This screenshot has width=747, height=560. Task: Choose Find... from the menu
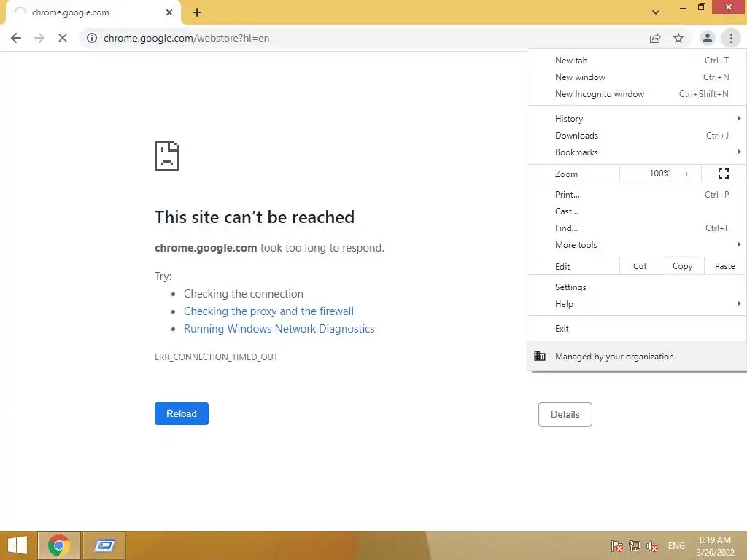637,227
